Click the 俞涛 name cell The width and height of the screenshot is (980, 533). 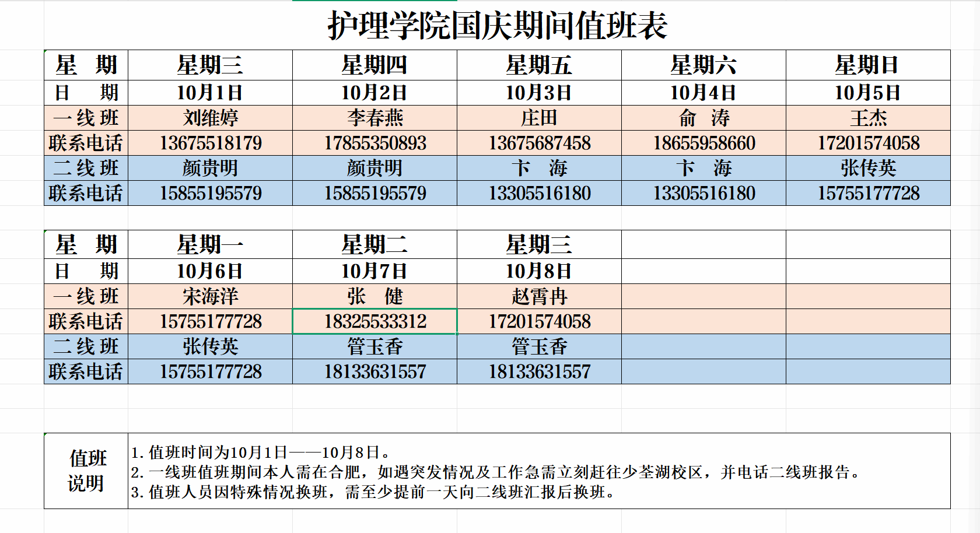coord(703,118)
